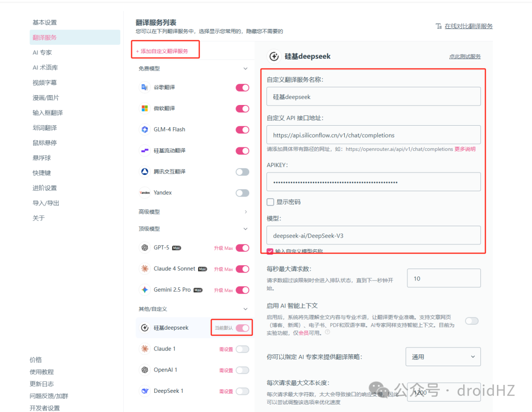Toggle GPT-5 service switch
532x412 pixels.
(x=242, y=248)
